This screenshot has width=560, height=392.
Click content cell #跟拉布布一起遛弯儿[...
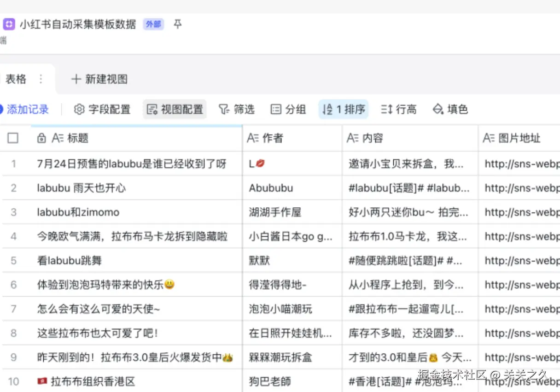tap(410, 309)
